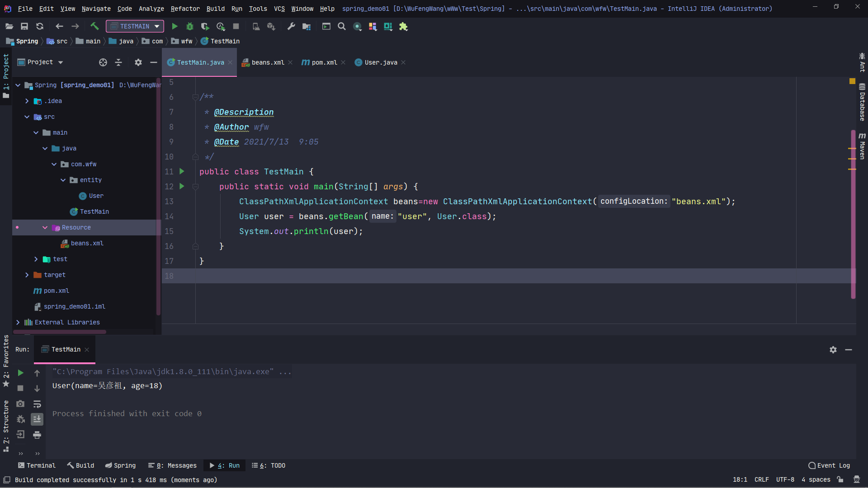Open the 0: Messages tool window
The image size is (868, 488).
pyautogui.click(x=172, y=465)
